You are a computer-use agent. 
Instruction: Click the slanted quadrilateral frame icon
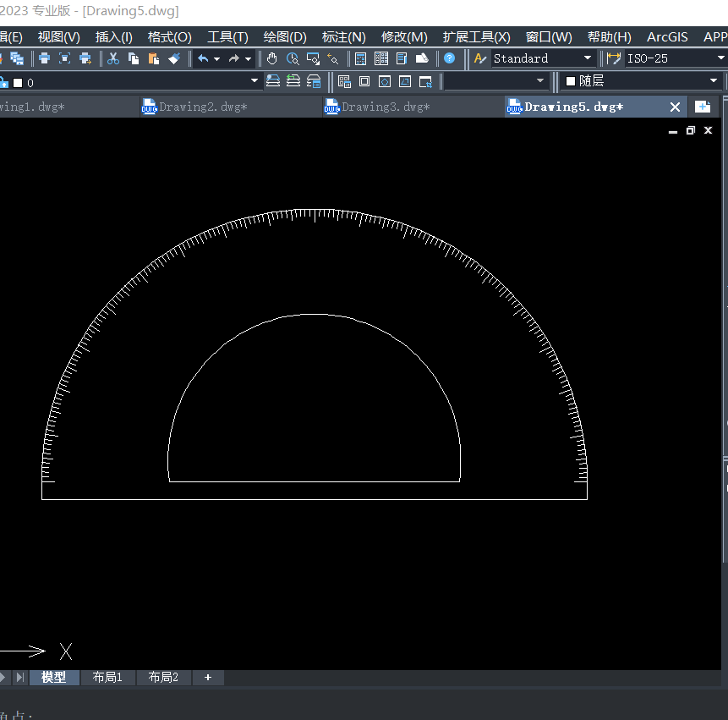point(405,82)
